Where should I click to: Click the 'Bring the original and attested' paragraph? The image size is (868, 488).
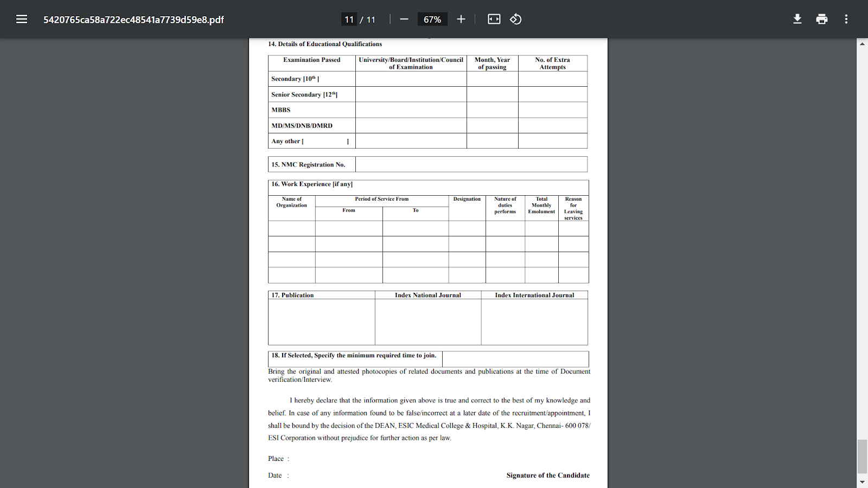429,375
